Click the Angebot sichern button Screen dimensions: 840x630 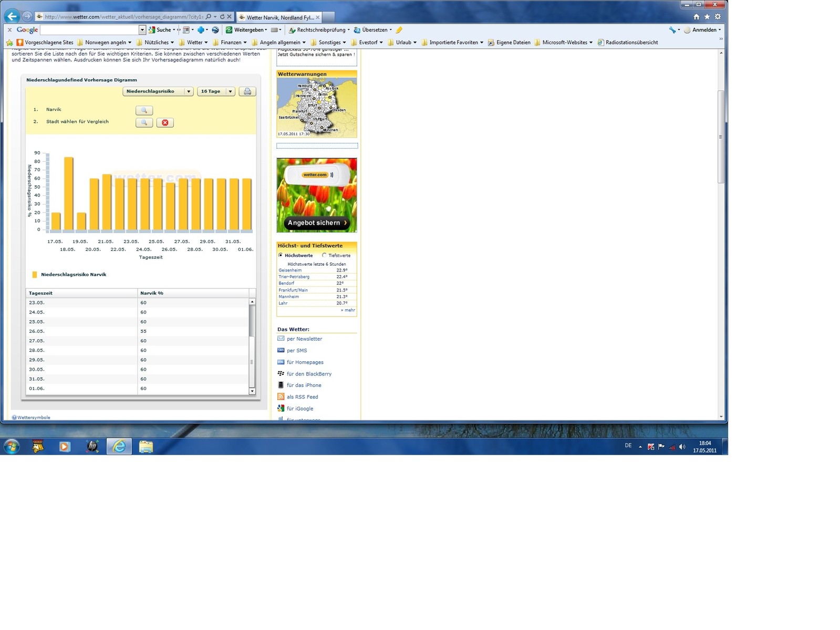pyautogui.click(x=317, y=223)
